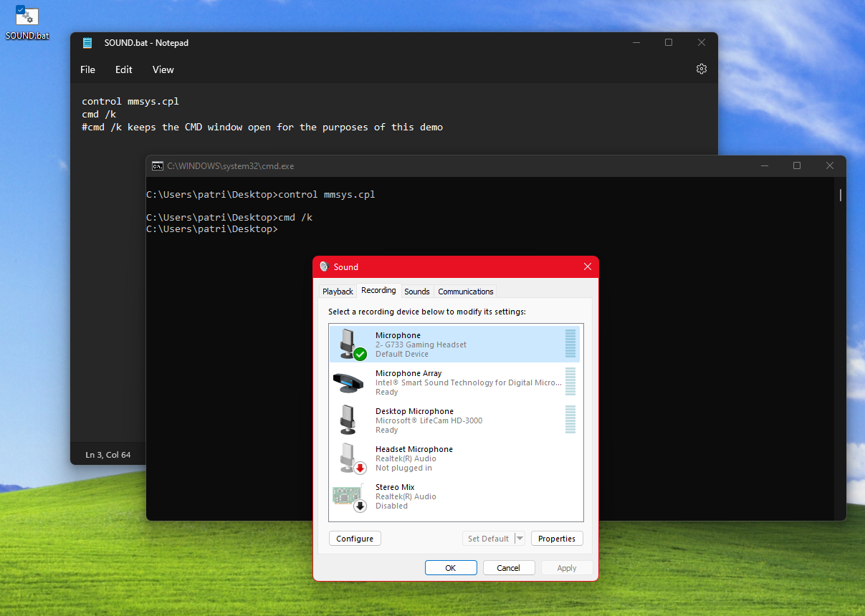
Task: Switch to the Communications tab
Action: [466, 292]
